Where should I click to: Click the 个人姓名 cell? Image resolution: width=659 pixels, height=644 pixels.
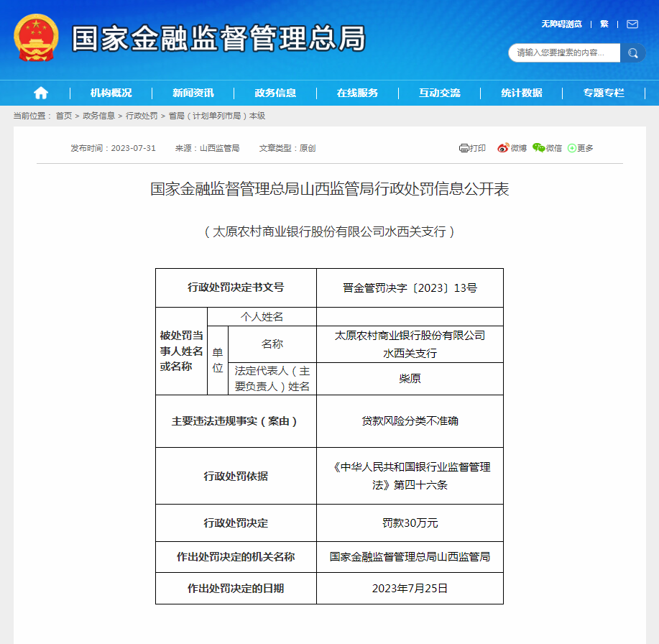point(262,316)
